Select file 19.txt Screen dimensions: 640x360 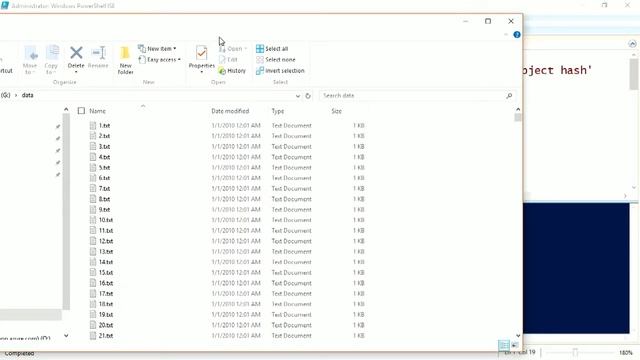(x=106, y=315)
